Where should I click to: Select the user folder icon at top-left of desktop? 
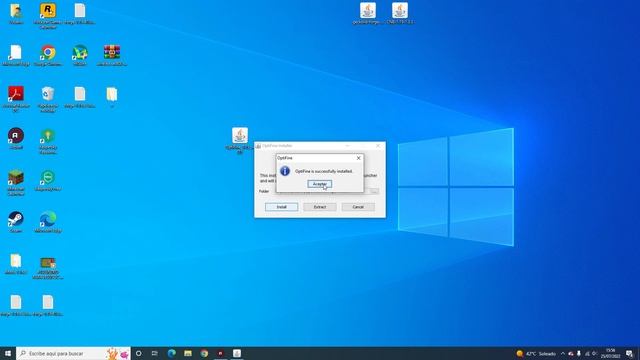point(16,13)
